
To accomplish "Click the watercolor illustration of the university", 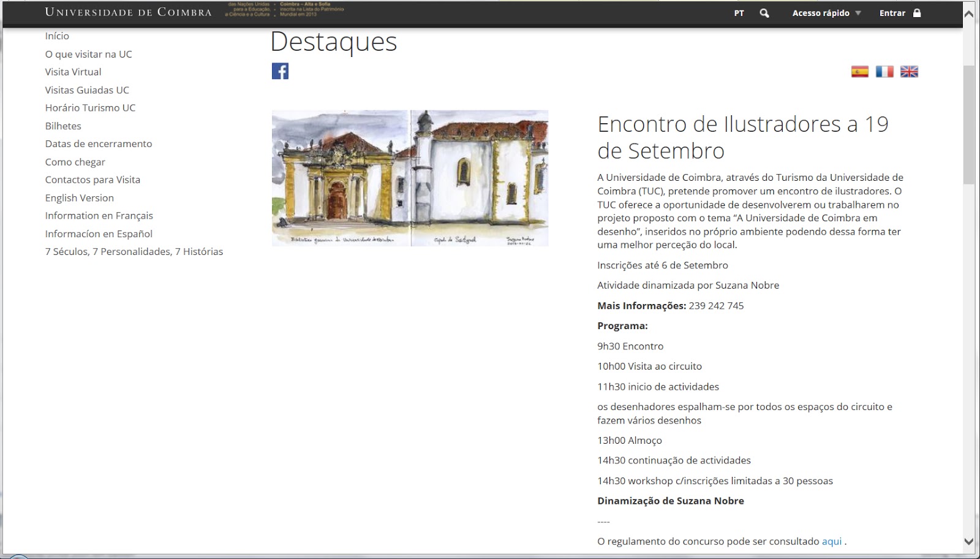I will [410, 178].
